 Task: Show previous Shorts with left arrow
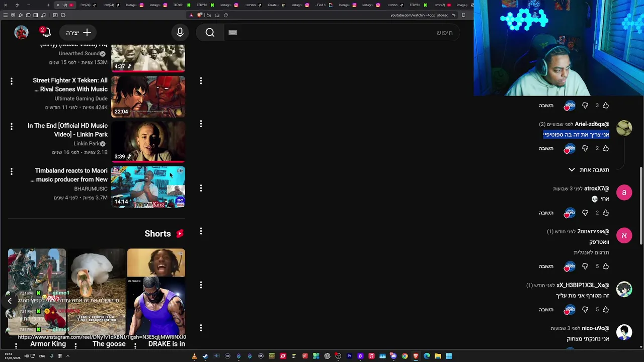point(10,301)
